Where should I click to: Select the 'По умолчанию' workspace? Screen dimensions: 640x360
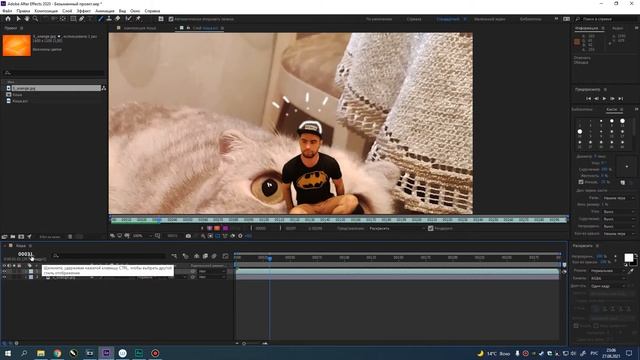[x=379, y=19]
